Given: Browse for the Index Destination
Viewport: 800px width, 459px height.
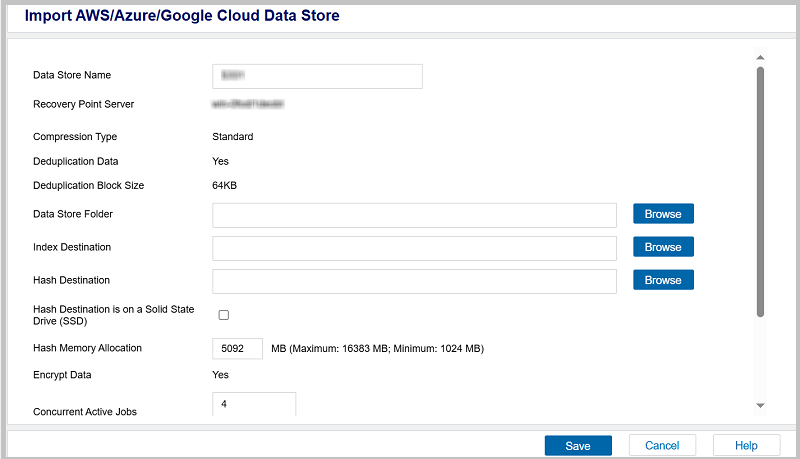Looking at the screenshot, I should point(663,247).
